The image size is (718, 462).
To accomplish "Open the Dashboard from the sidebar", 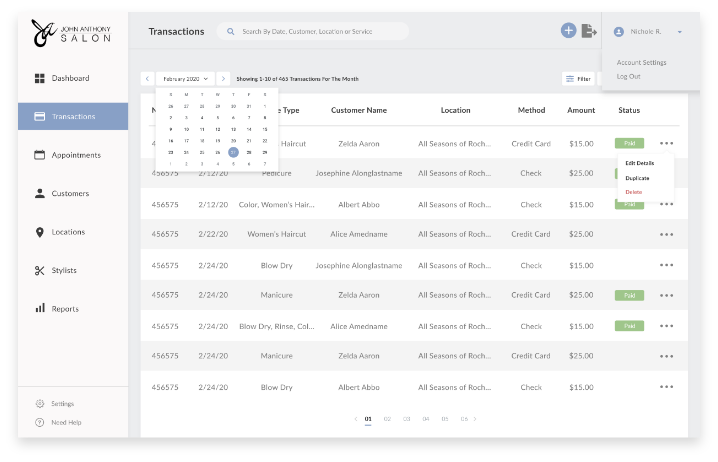I will [x=70, y=78].
